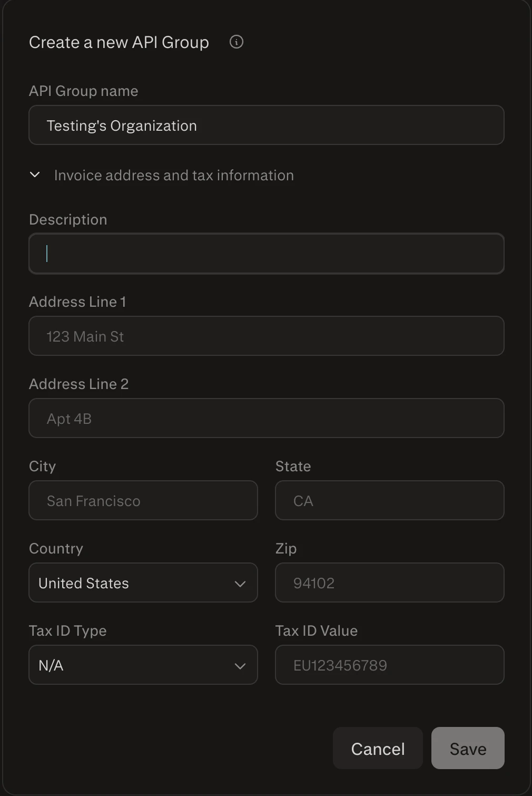The width and height of the screenshot is (532, 796).
Task: Click the Create a new API Group title
Action: pos(119,42)
